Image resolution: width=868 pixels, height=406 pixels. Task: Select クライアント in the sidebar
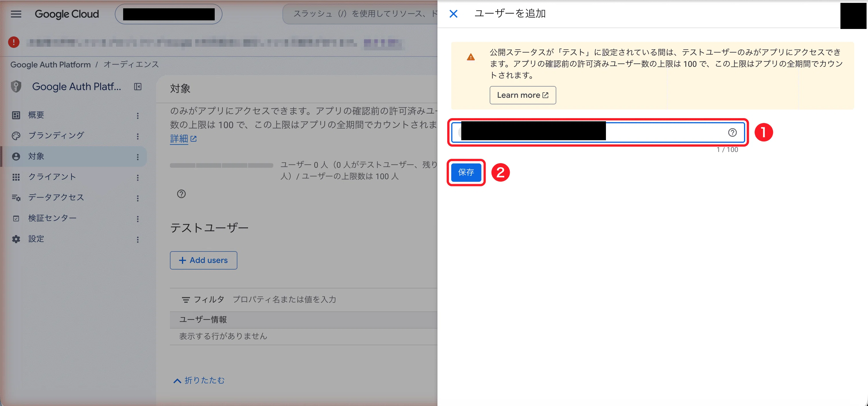click(x=73, y=177)
